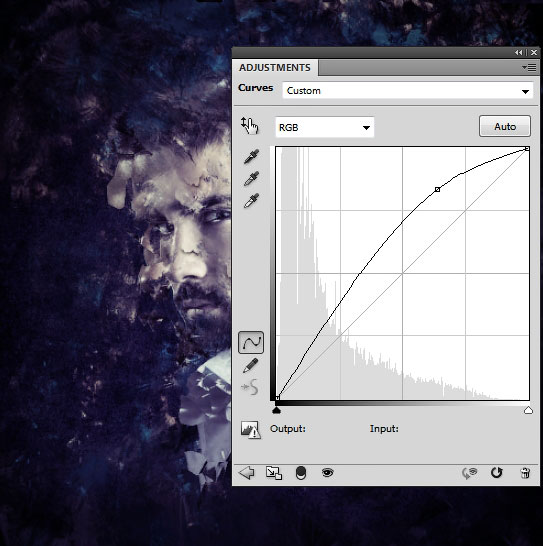The image size is (543, 546).
Task: Toggle adjustment layer visibility eye
Action: click(x=327, y=473)
